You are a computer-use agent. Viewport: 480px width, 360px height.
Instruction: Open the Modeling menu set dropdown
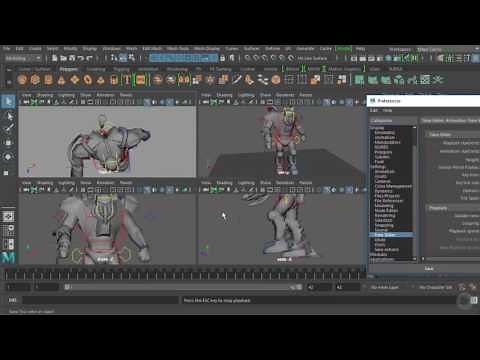(23, 58)
